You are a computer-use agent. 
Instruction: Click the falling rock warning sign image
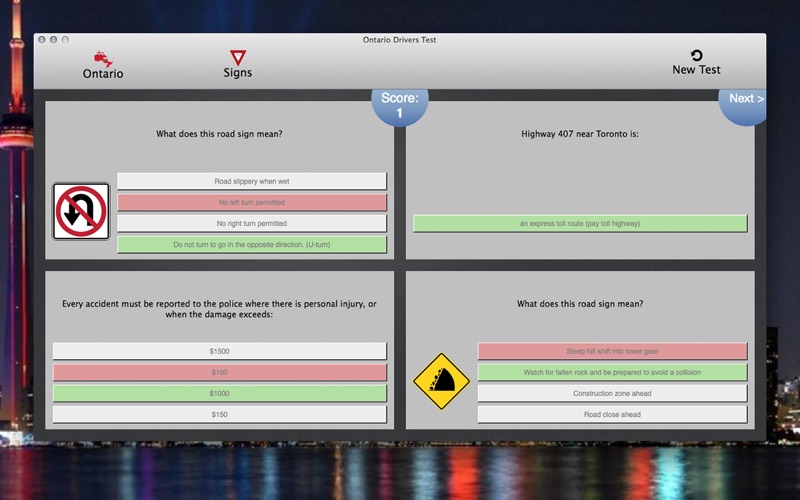click(x=441, y=381)
